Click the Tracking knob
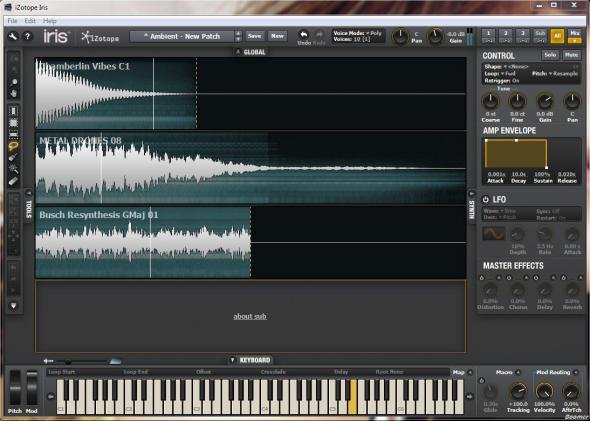The height and width of the screenshot is (421, 590). 518,392
